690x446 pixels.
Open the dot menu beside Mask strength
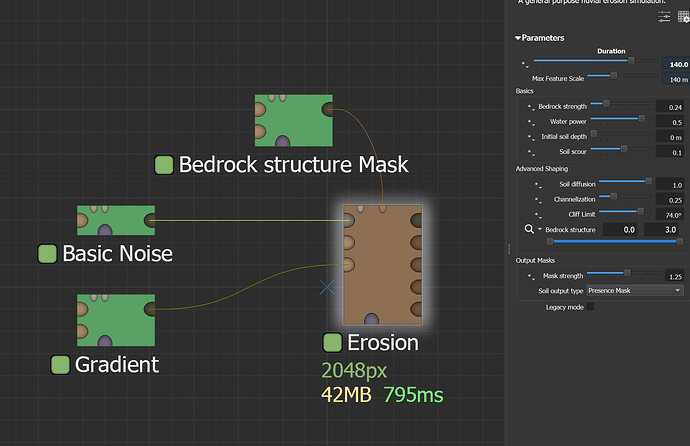(531, 276)
